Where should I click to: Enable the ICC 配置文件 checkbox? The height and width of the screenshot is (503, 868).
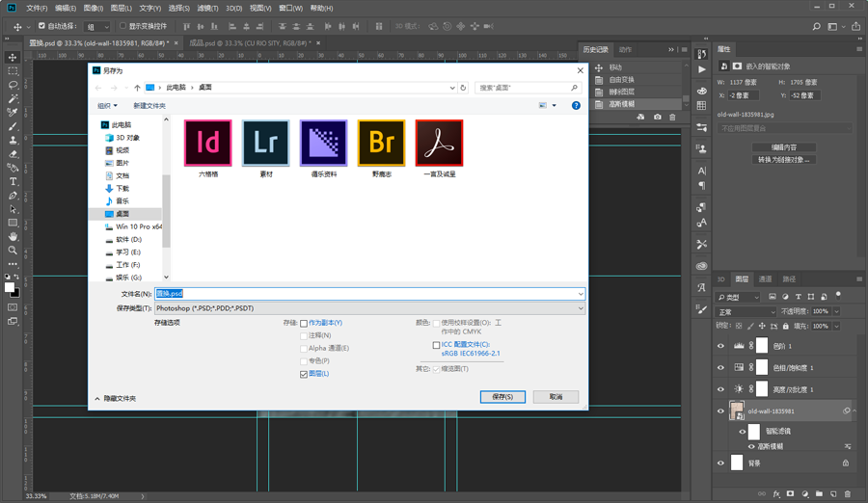click(436, 345)
